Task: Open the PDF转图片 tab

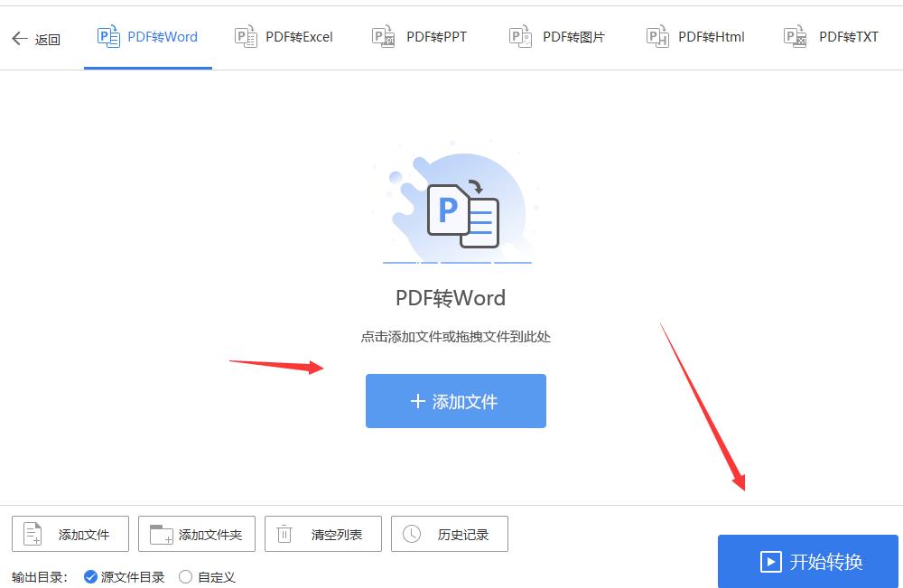Action: [555, 36]
